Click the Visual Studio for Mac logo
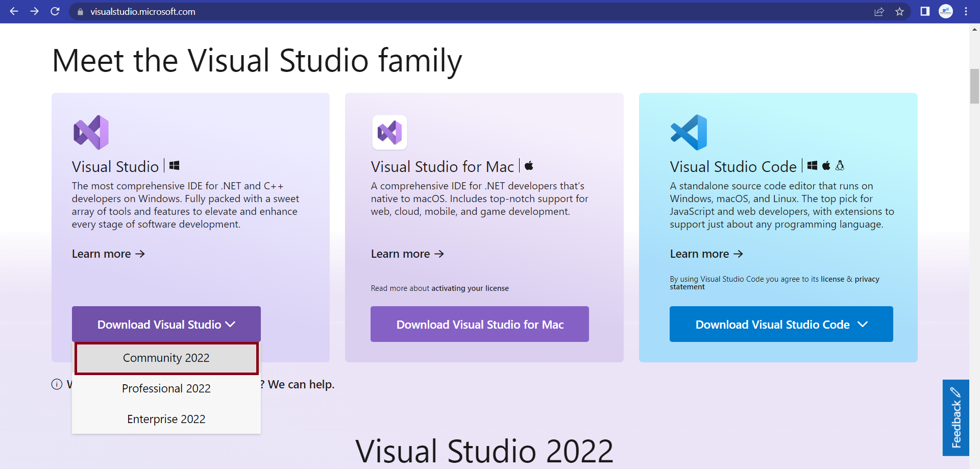 pos(389,132)
